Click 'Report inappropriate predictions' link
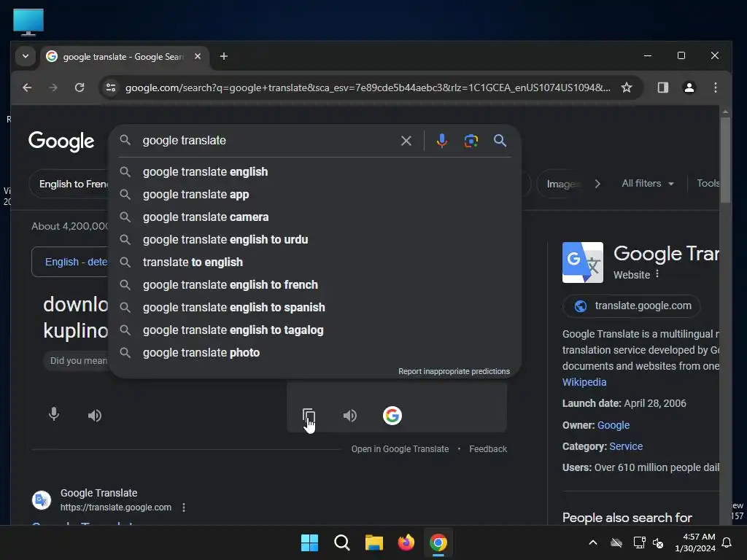Viewport: 747px width, 560px height. click(x=454, y=371)
